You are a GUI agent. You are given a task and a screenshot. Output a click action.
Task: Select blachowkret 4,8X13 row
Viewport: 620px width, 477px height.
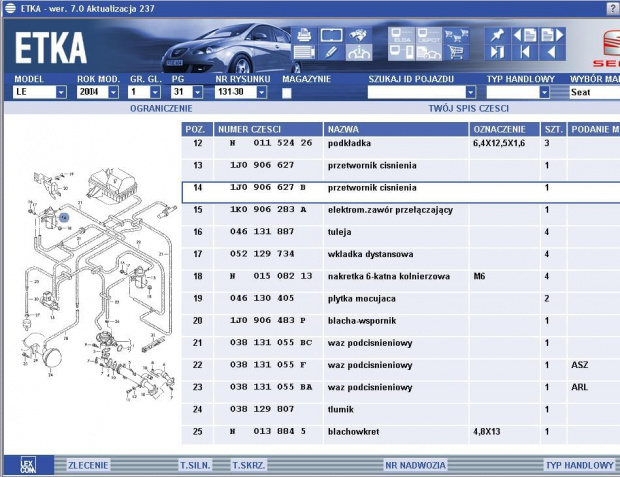[x=401, y=435]
